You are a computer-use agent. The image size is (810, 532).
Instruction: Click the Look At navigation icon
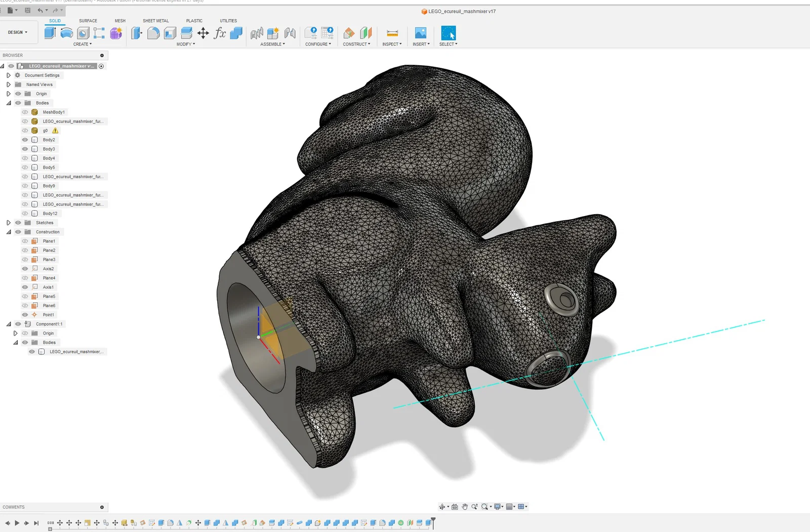tap(455, 507)
